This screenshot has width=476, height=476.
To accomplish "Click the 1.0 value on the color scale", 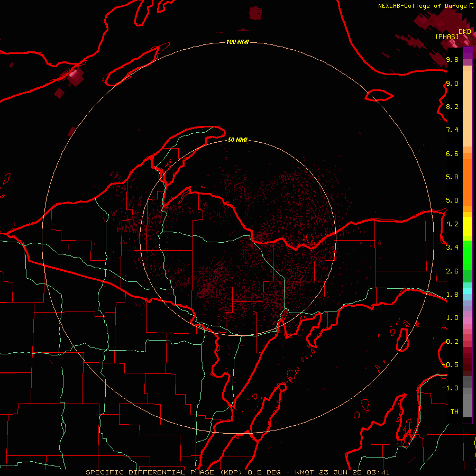I will click(452, 318).
